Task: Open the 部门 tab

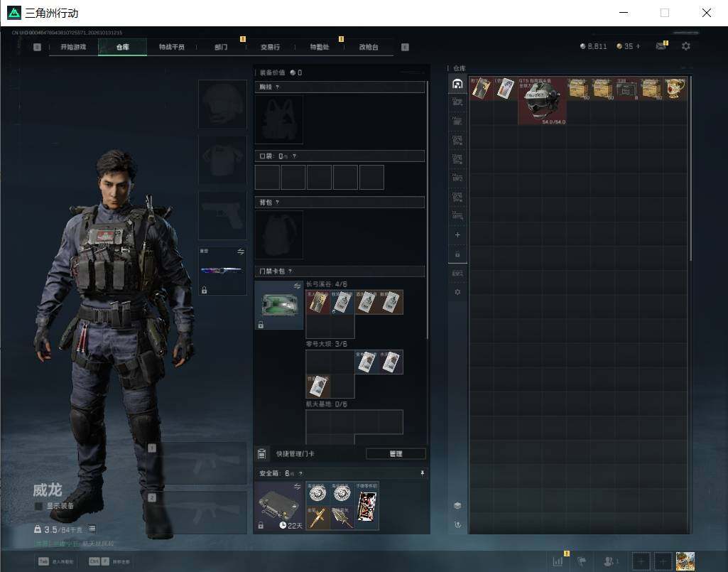Action: (x=221, y=47)
